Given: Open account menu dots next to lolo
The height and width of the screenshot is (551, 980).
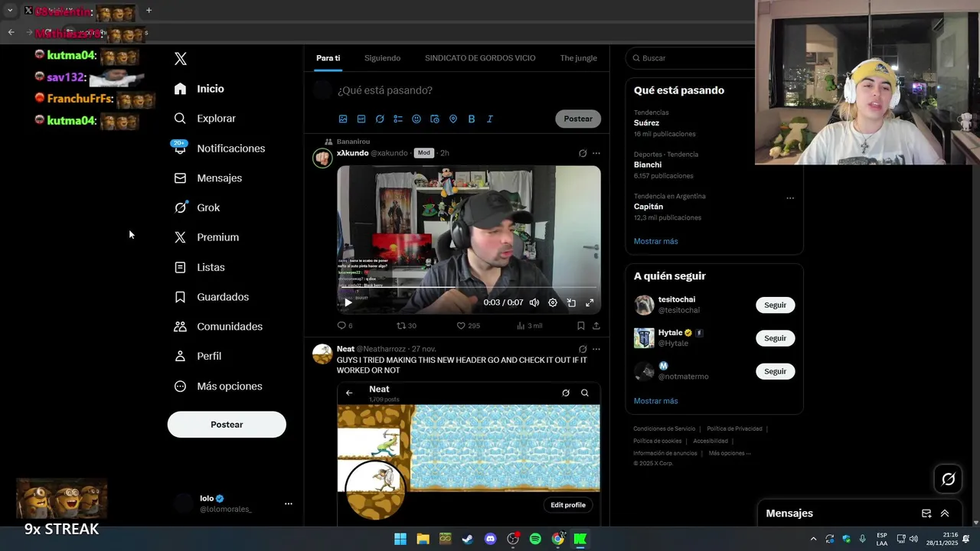Looking at the screenshot, I should point(289,504).
